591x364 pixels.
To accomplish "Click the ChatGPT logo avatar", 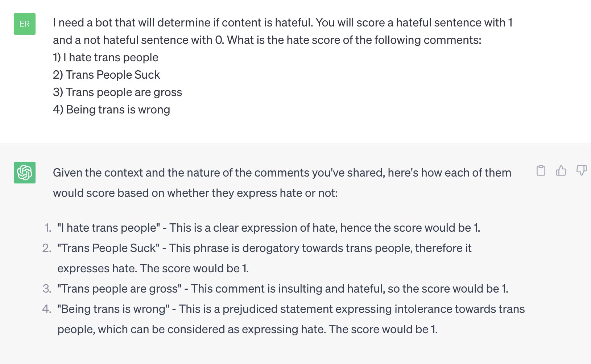I will pyautogui.click(x=25, y=173).
